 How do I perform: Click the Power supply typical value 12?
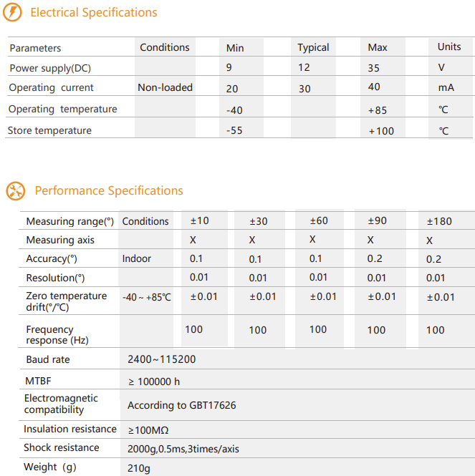point(304,67)
